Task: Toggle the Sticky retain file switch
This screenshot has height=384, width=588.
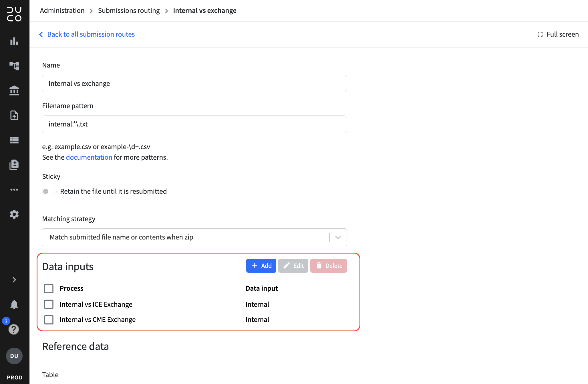Action: [x=49, y=191]
